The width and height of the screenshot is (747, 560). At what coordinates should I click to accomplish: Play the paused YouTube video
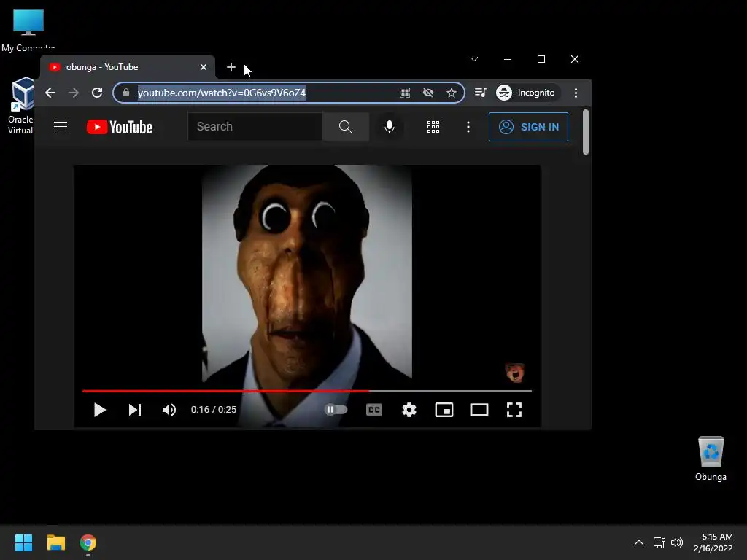click(99, 410)
